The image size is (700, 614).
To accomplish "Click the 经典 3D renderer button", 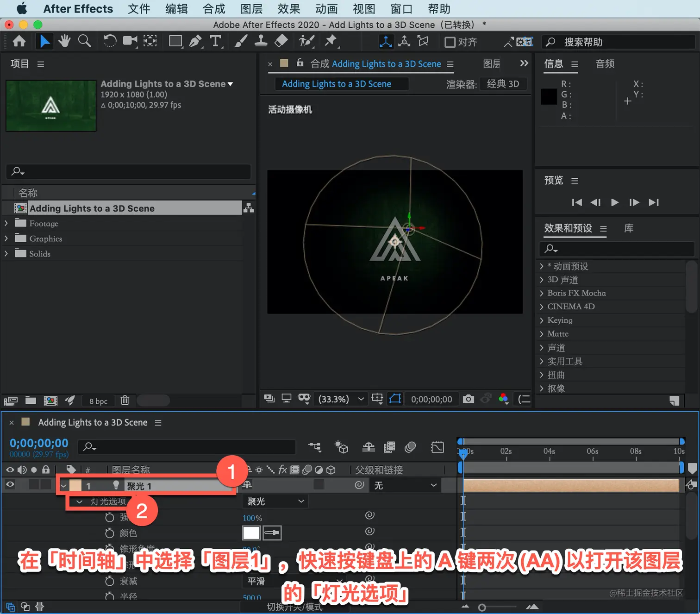I will (503, 84).
